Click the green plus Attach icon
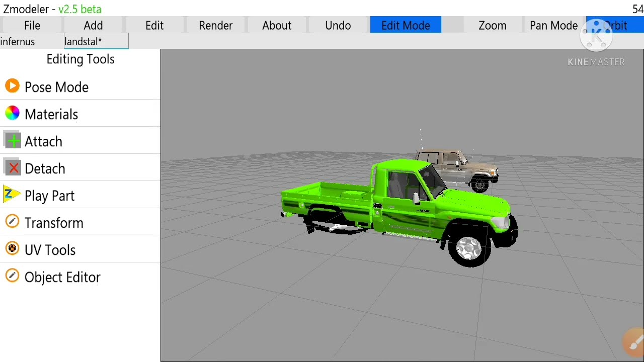The width and height of the screenshot is (644, 362). click(12, 141)
